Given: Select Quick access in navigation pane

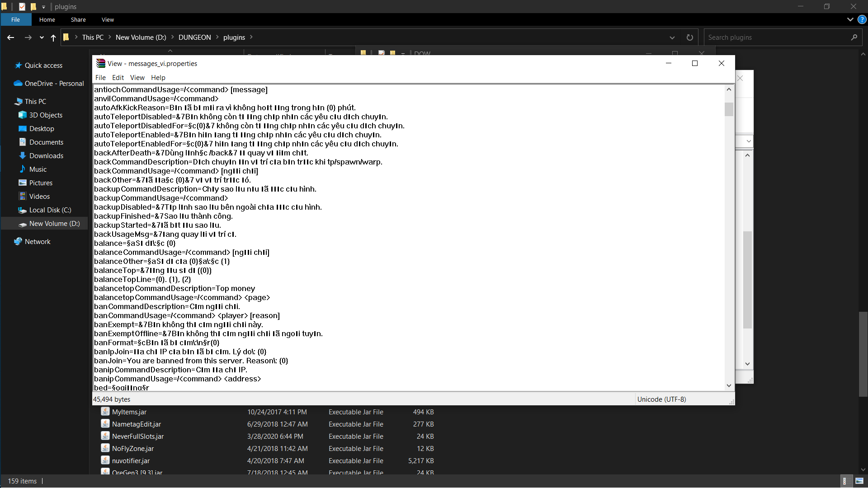Looking at the screenshot, I should [43, 66].
